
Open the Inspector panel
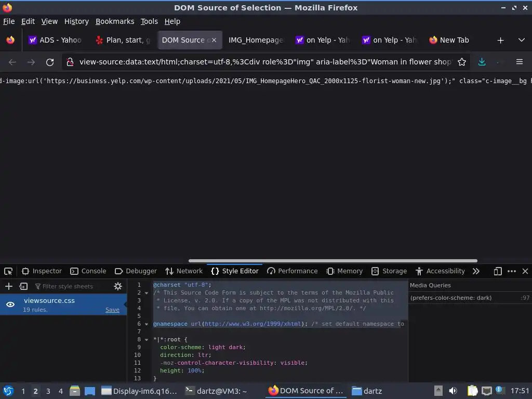[x=42, y=271]
